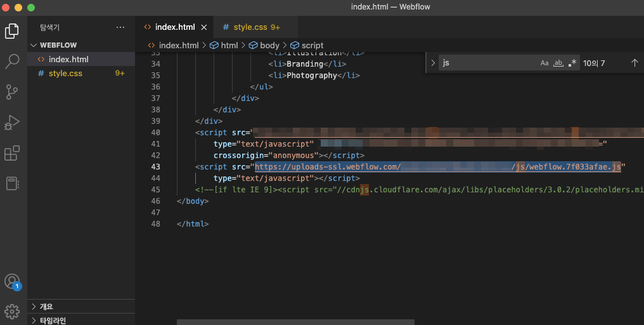Viewport: 644px width, 325px height.
Task: Click the Branding list item text
Action: (x=305, y=63)
